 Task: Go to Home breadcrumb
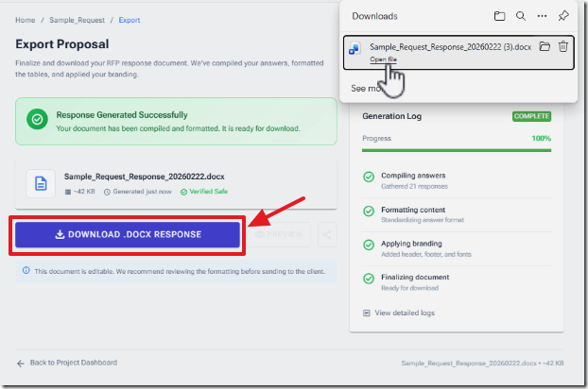(26, 19)
